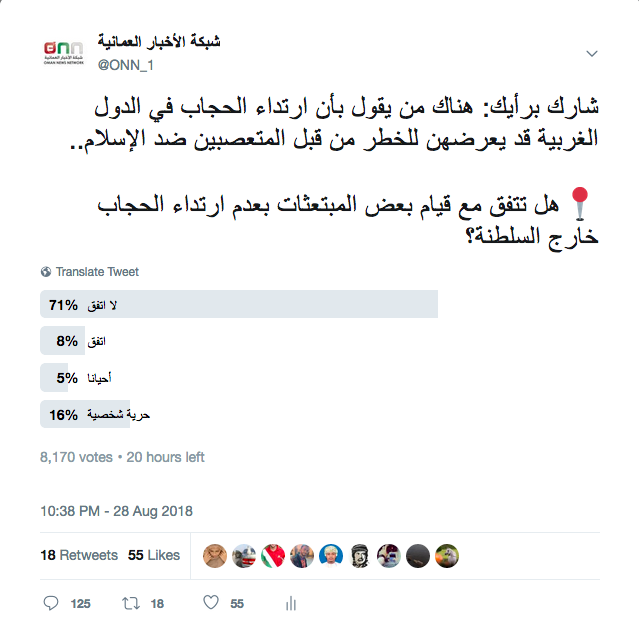
Task: Click the last liker avatar in row
Action: (449, 556)
